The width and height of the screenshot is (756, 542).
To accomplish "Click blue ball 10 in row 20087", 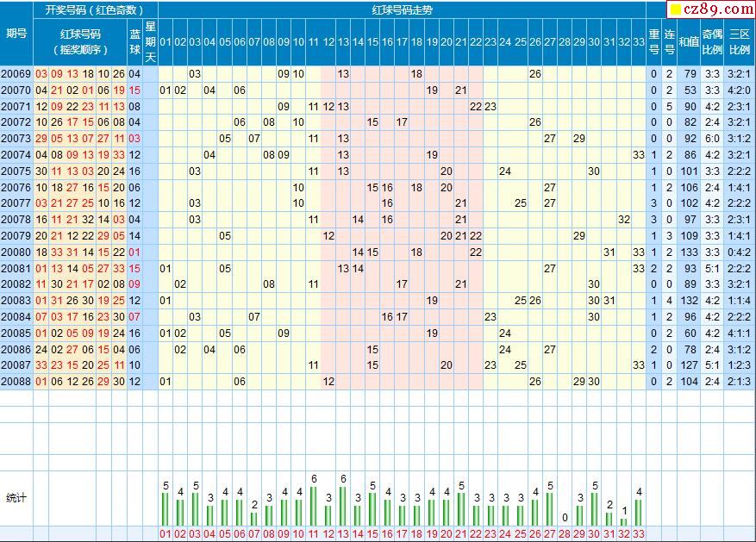I will pyautogui.click(x=134, y=364).
